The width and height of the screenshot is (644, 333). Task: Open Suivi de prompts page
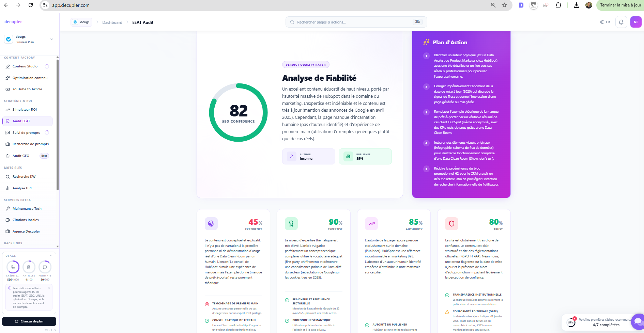point(27,133)
